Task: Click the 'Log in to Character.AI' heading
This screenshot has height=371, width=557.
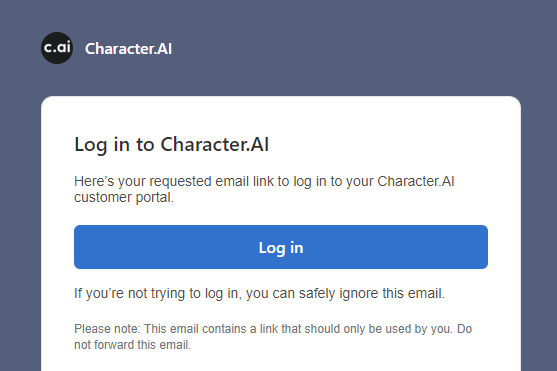Action: click(172, 144)
